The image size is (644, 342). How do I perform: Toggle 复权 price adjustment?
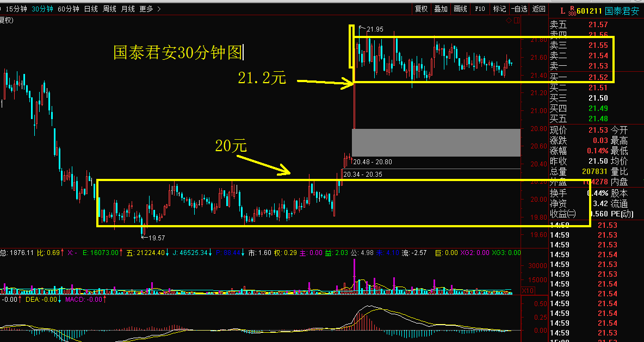(422, 9)
